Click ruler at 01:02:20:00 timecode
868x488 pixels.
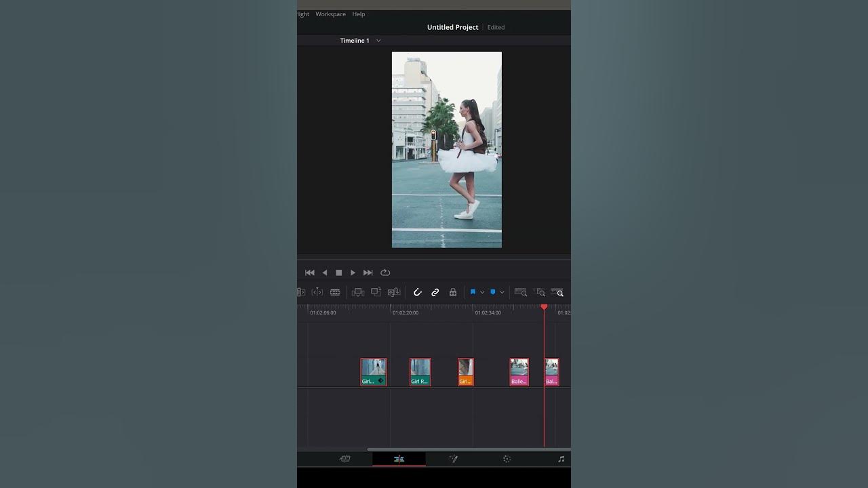406,312
